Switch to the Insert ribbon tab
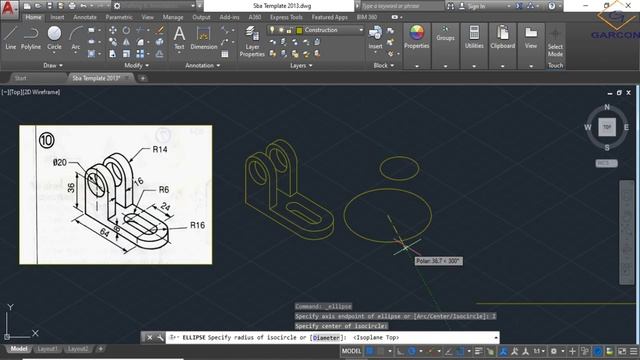Image resolution: width=640 pixels, height=360 pixels. [57, 17]
